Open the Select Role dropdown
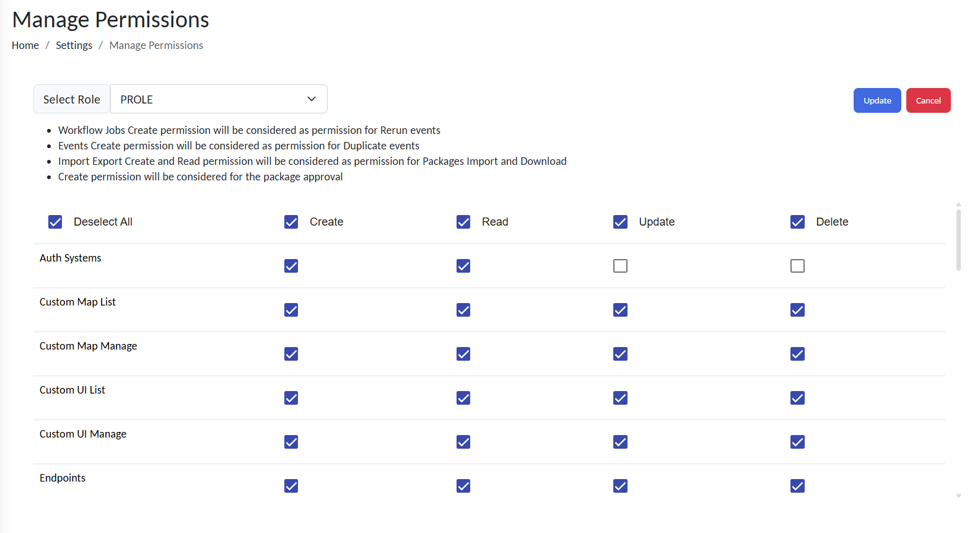980x533 pixels. click(x=218, y=99)
